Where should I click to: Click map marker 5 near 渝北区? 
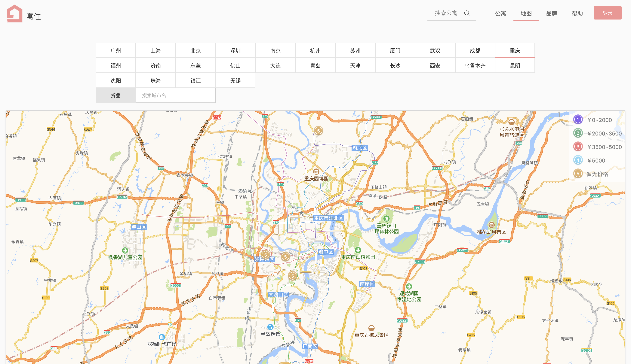pyautogui.click(x=318, y=131)
